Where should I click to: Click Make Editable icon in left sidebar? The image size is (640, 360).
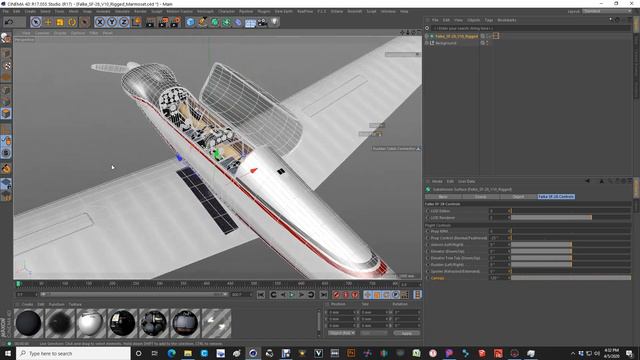point(6,38)
